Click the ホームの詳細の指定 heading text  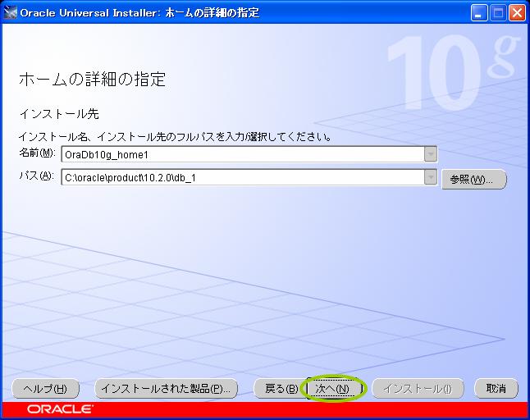(92, 80)
